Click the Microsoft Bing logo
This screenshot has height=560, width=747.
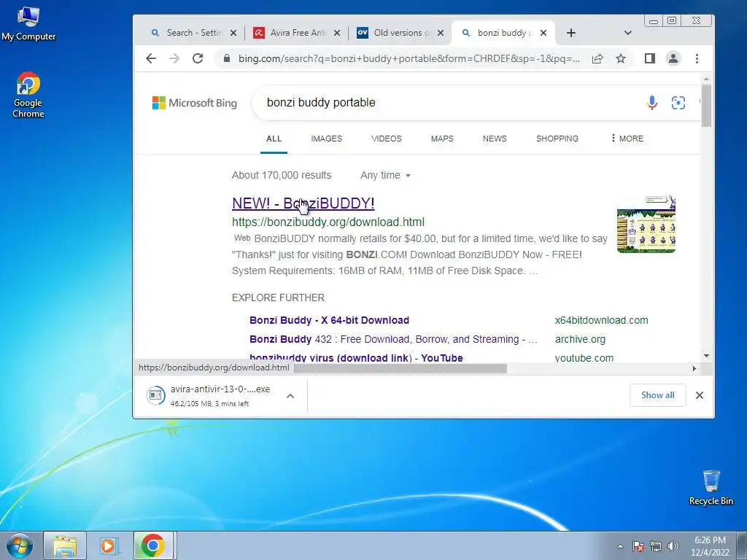click(x=194, y=103)
